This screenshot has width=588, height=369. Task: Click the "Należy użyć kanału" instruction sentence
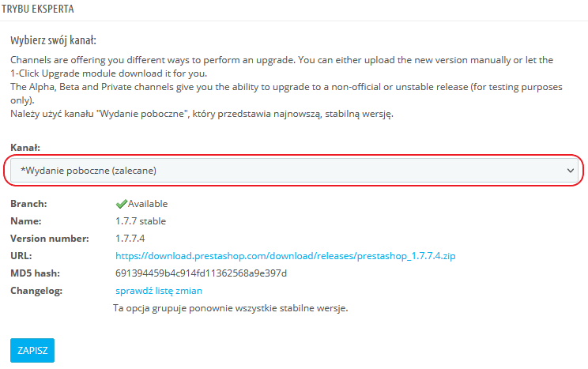(202, 114)
